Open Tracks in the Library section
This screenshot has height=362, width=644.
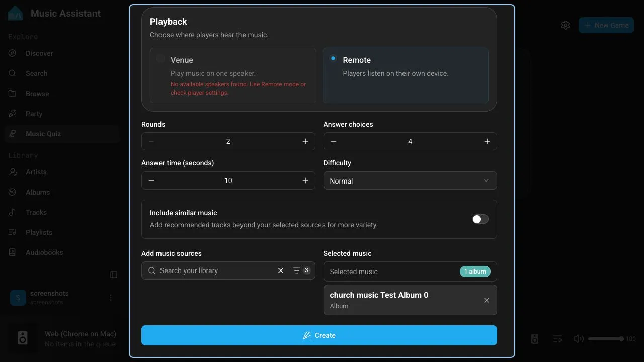pos(62,212)
